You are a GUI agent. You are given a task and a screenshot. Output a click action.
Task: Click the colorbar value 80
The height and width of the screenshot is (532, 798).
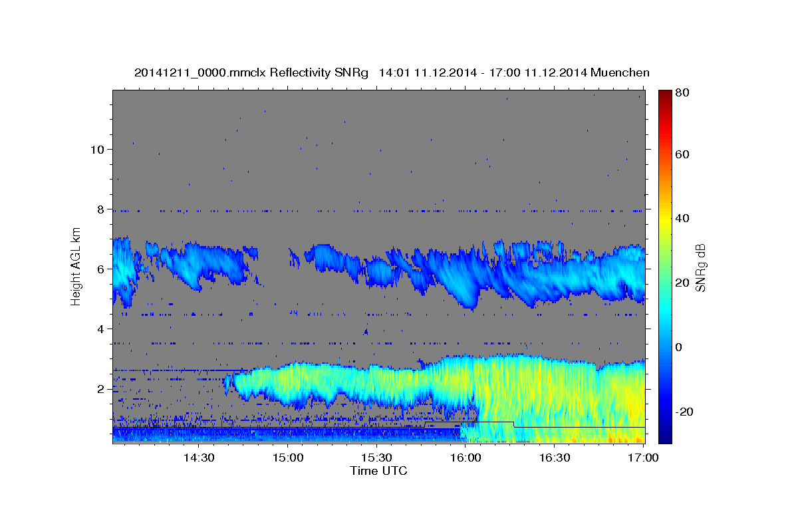click(x=682, y=93)
